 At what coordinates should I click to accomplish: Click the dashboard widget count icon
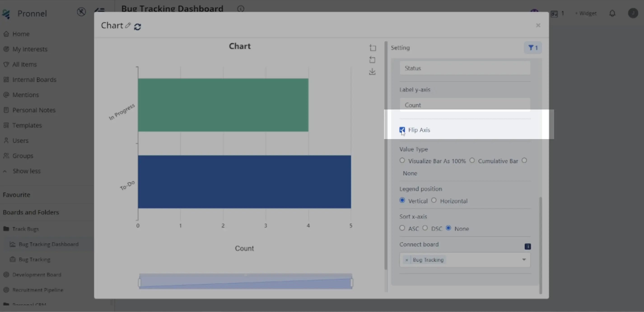coord(554,14)
